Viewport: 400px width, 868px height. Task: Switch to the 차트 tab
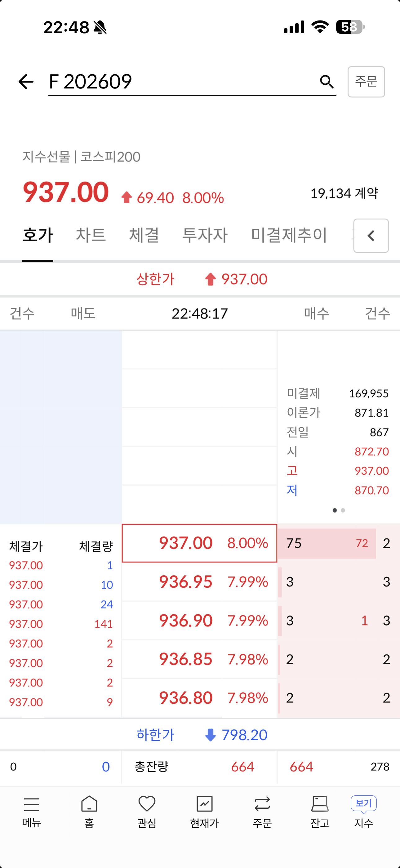(91, 235)
